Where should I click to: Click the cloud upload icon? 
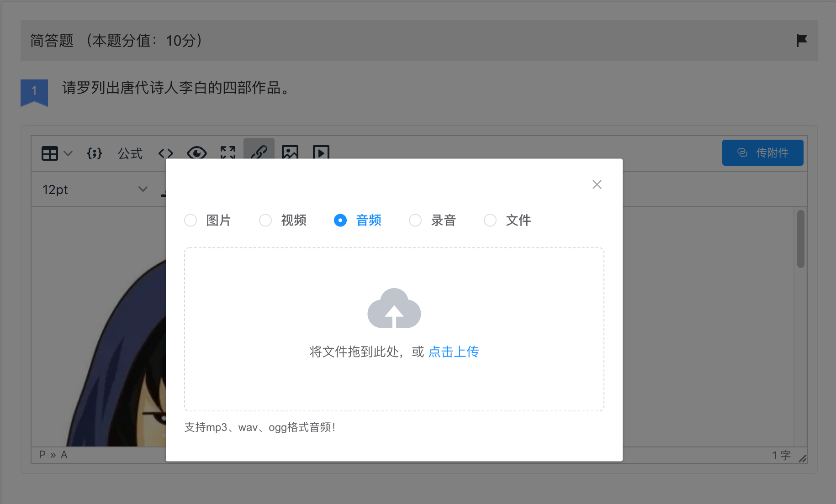[394, 308]
